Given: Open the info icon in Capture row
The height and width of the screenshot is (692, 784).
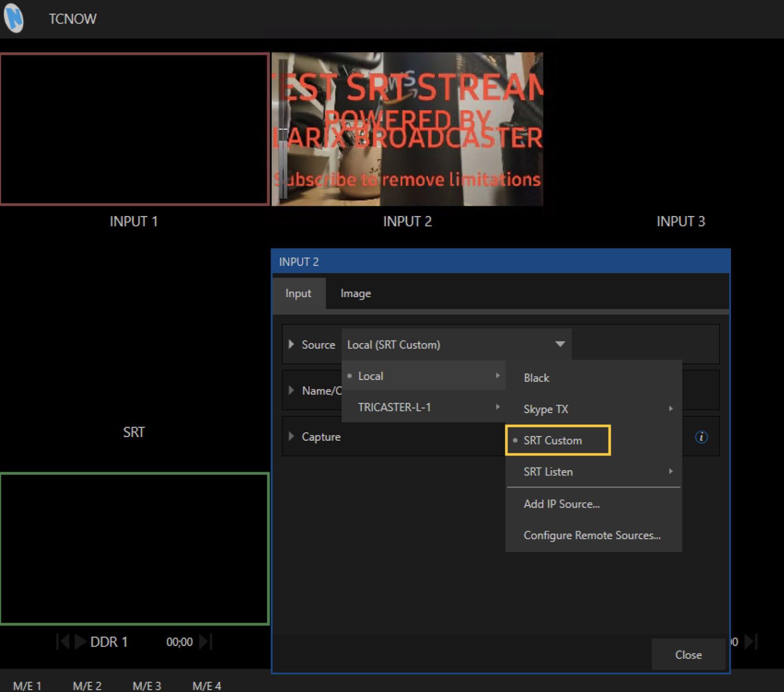Looking at the screenshot, I should coord(701,437).
